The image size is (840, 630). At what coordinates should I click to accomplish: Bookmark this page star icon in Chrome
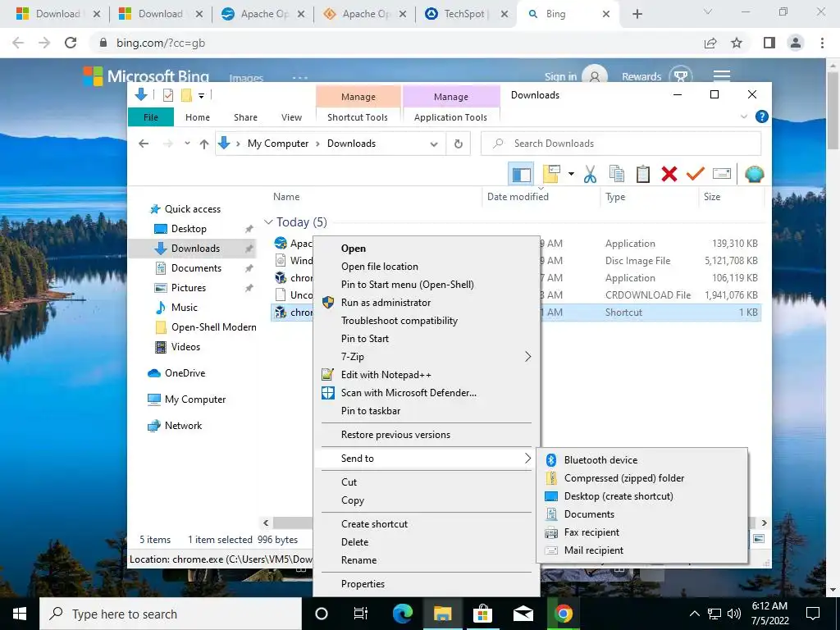(737, 43)
